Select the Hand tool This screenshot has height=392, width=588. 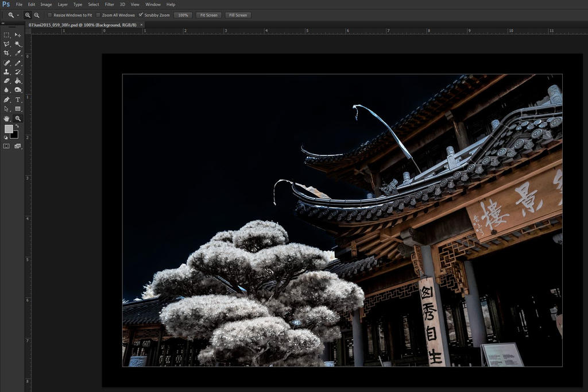pyautogui.click(x=7, y=118)
